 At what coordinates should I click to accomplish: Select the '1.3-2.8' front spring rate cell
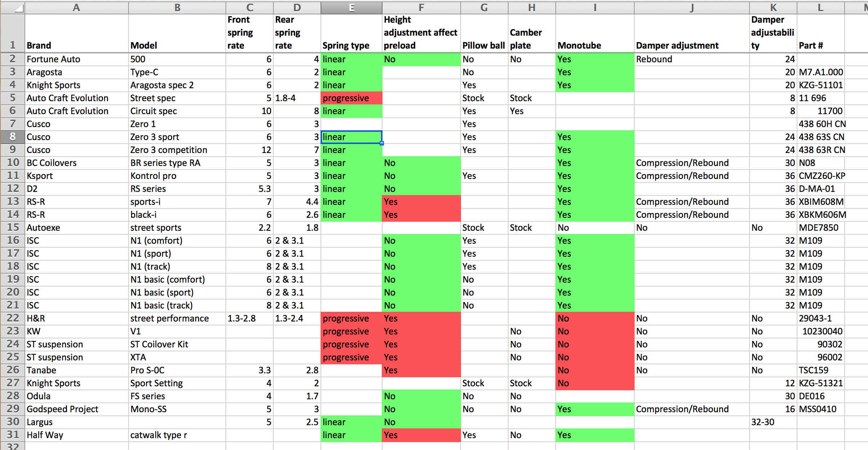click(249, 318)
